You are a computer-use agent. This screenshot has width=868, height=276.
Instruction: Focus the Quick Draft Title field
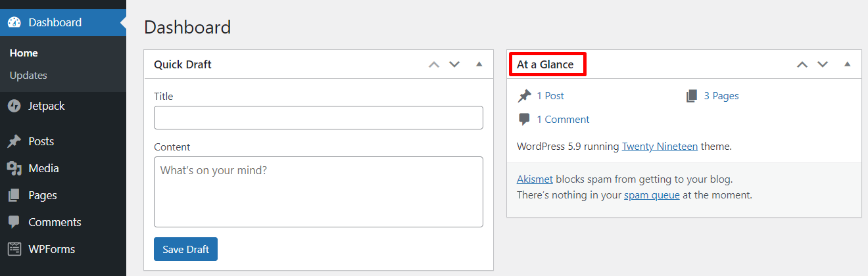tap(318, 118)
